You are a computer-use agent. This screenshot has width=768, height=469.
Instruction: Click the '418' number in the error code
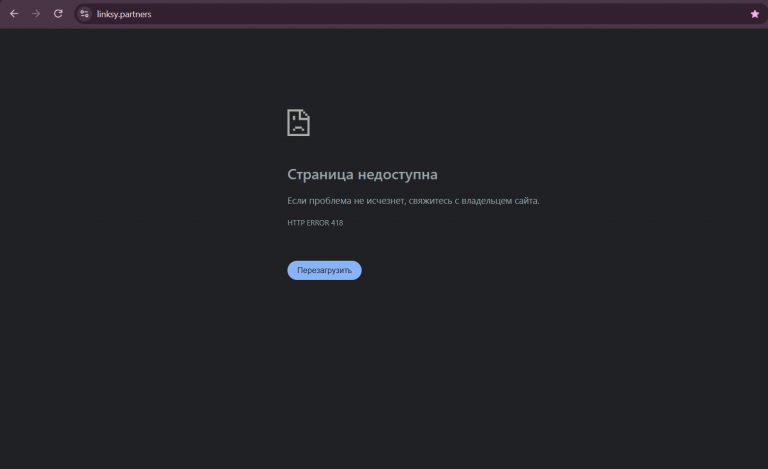click(337, 223)
